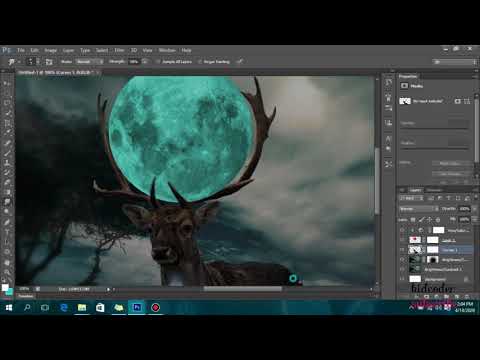Open the Image menu

pos(51,50)
